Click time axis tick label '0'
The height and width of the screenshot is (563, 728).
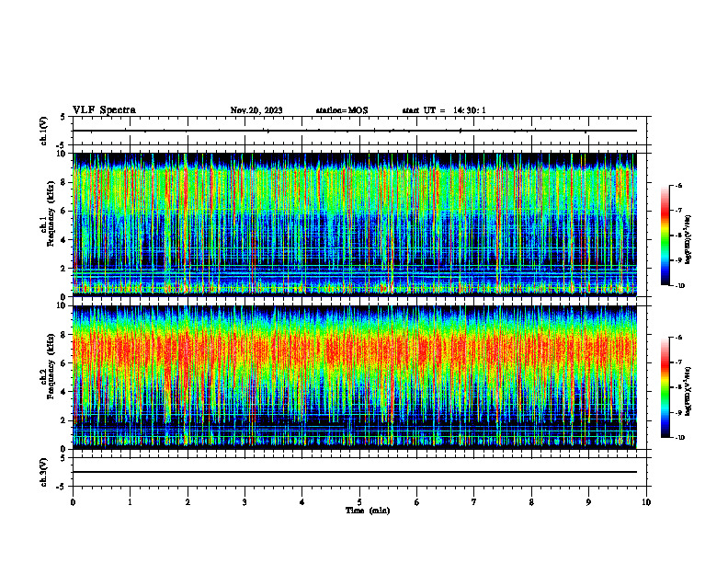pyautogui.click(x=73, y=502)
